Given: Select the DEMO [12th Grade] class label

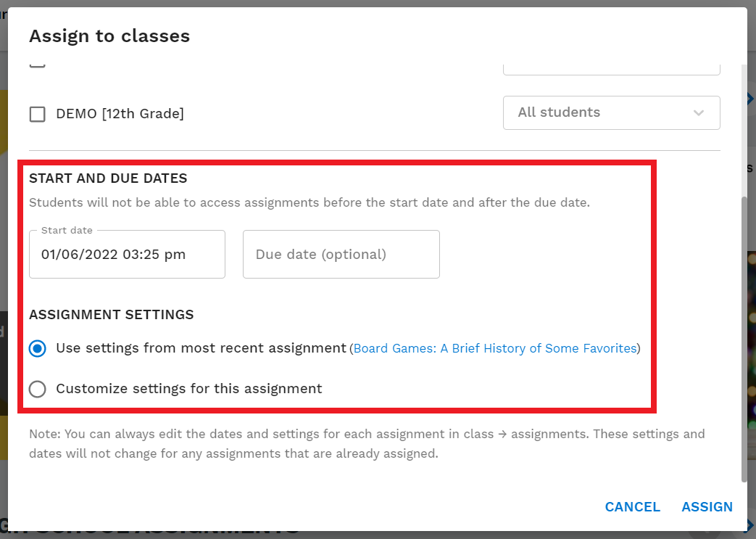Looking at the screenshot, I should [x=120, y=113].
